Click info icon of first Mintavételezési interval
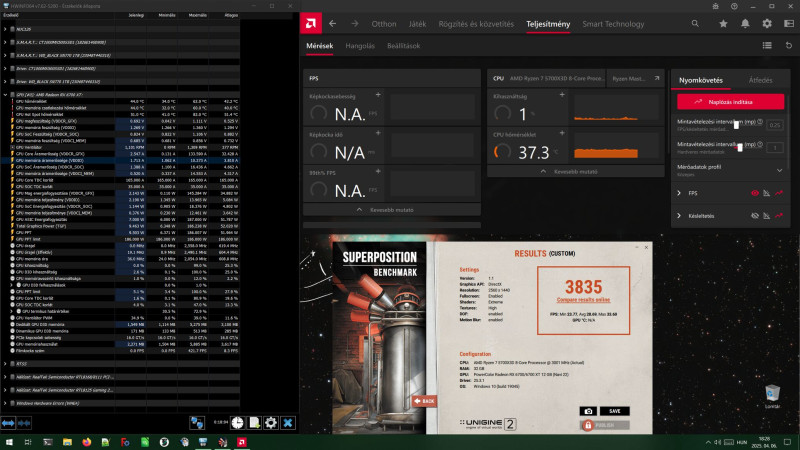 760,122
